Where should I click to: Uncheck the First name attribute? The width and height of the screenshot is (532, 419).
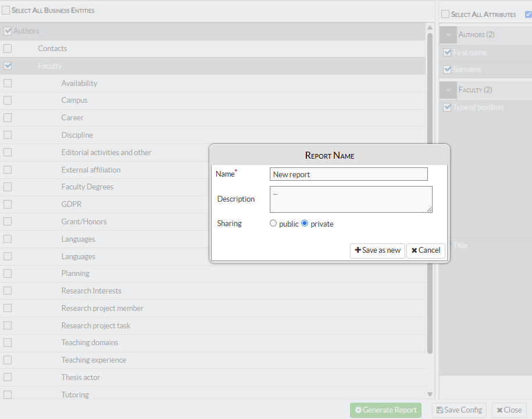447,52
